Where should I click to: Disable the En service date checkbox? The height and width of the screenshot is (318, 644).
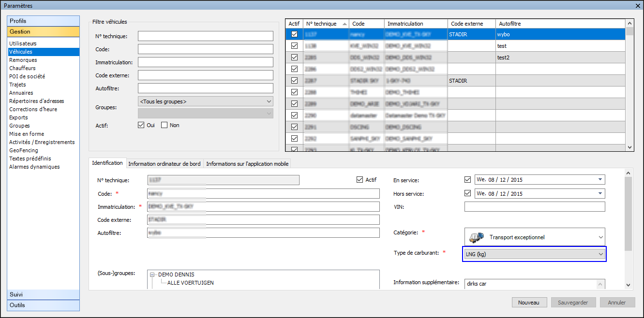(x=467, y=180)
